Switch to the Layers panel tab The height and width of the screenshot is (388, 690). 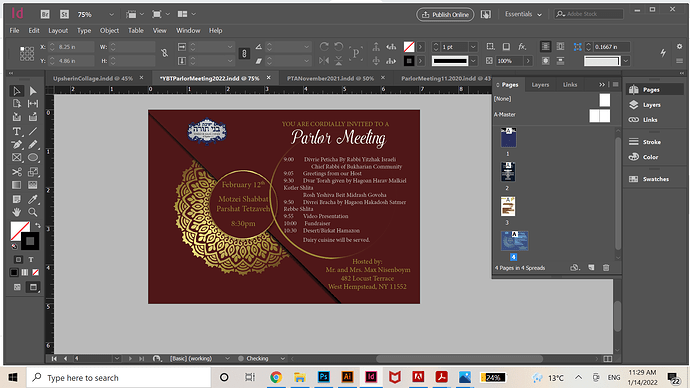coord(540,84)
